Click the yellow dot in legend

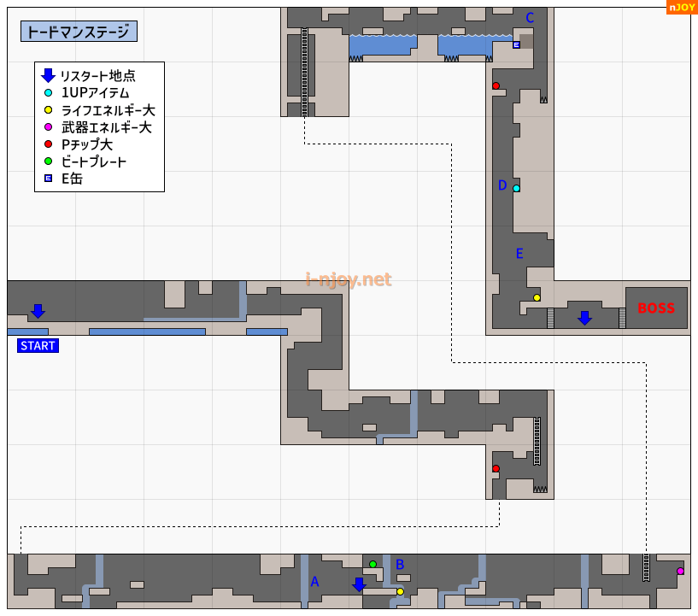click(48, 110)
